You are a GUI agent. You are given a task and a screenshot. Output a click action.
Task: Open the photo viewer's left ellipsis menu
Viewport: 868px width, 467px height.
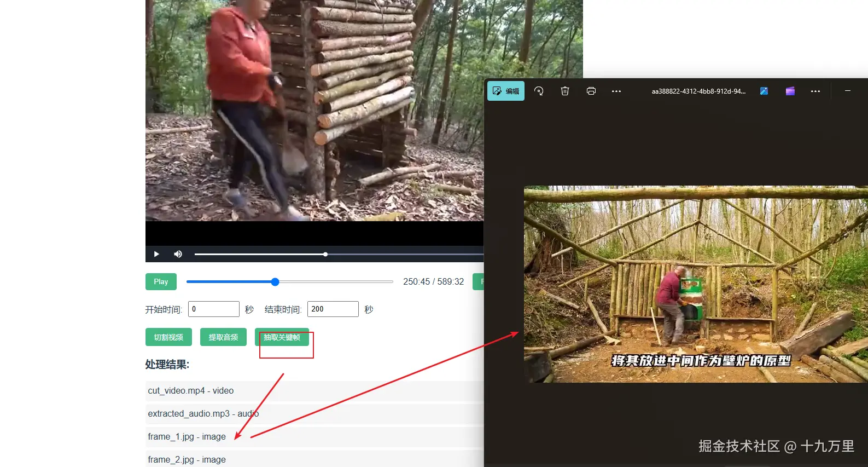616,91
